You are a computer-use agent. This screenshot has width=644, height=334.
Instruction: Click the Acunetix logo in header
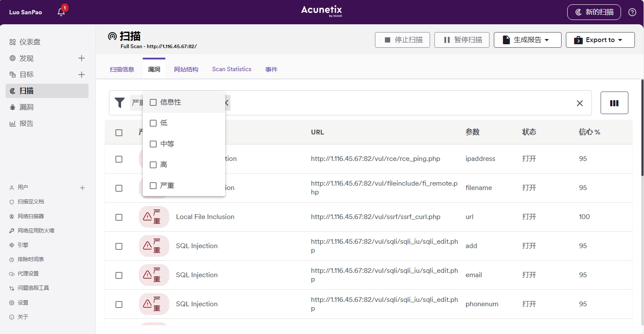[x=322, y=11]
